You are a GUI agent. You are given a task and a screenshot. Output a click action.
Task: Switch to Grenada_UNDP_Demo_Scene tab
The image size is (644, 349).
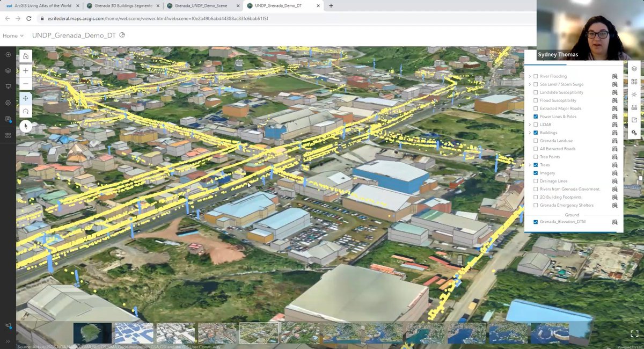pyautogui.click(x=203, y=6)
